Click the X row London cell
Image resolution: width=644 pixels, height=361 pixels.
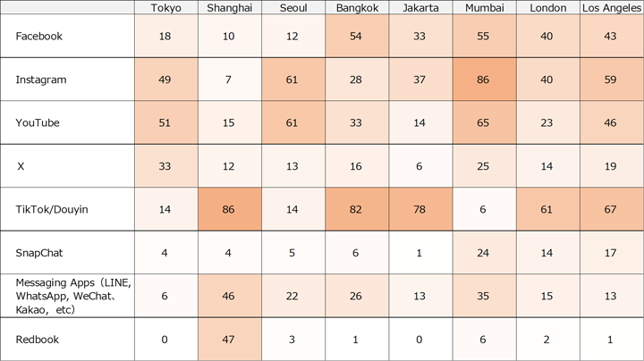coord(547,166)
